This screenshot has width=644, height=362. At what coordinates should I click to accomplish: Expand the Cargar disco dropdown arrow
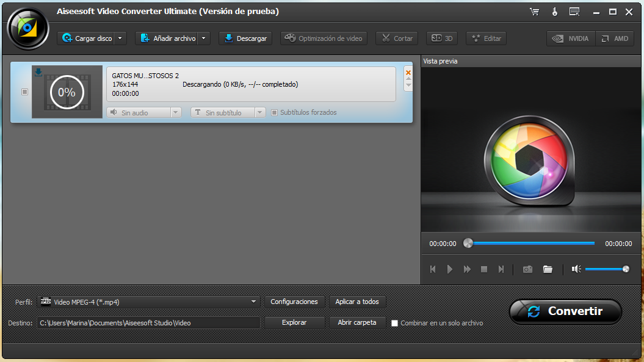pyautogui.click(x=120, y=38)
